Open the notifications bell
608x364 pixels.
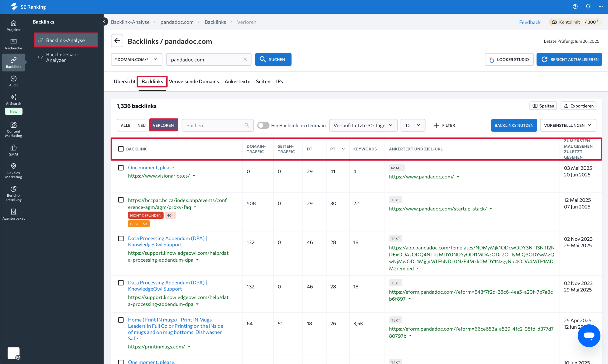tap(588, 7)
